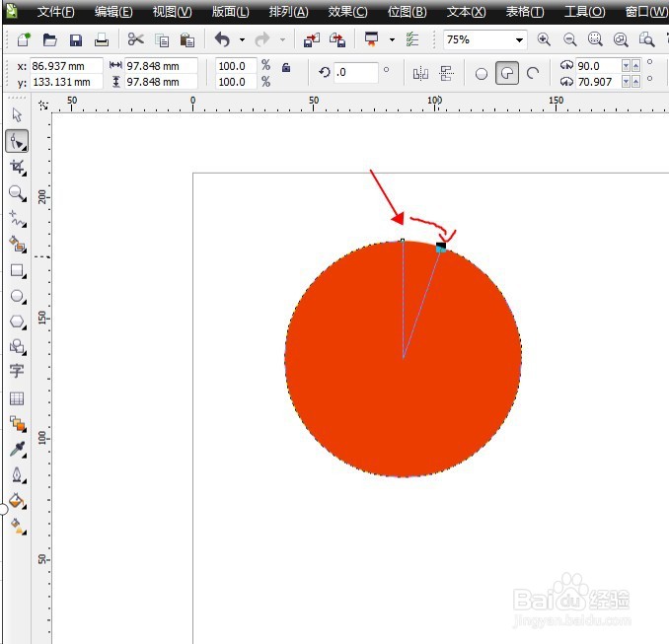
Task: Open the 版面(L) menu
Action: (x=230, y=12)
